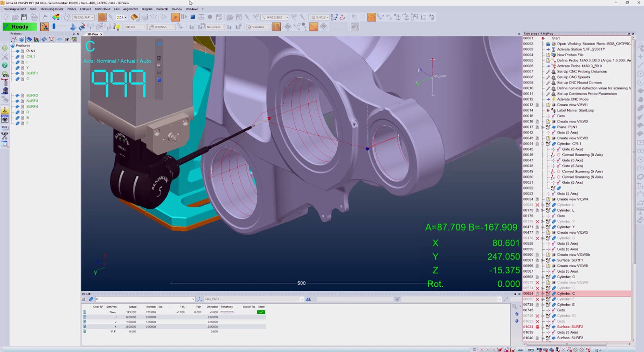Click blue up arrow in Results panel

[516, 314]
